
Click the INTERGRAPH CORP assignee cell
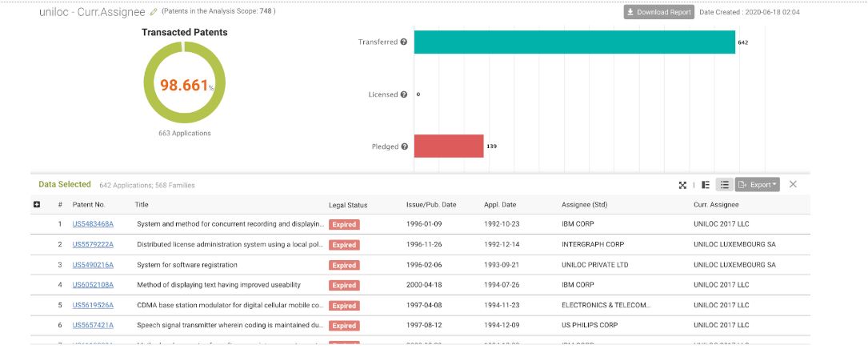[x=593, y=244]
